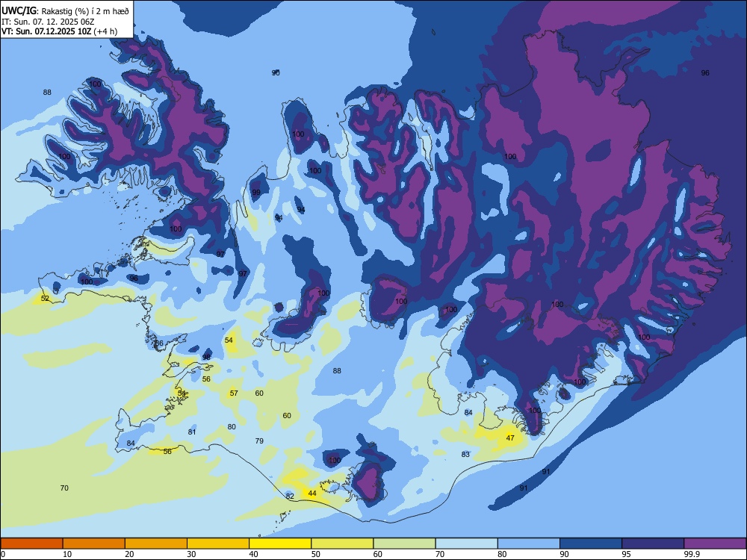Click the 10–20 orange legend swatch
This screenshot has height=560, width=747.
tap(94, 544)
